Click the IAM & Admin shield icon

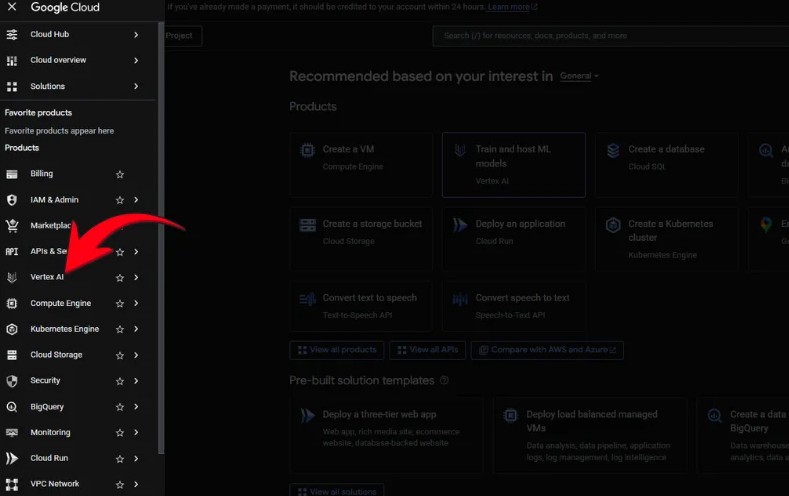click(12, 200)
